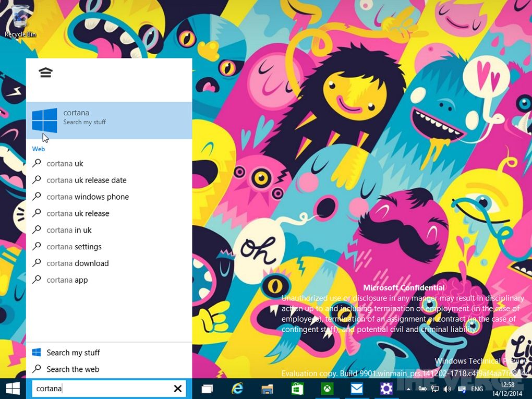Open the Xbox app

[326, 389]
